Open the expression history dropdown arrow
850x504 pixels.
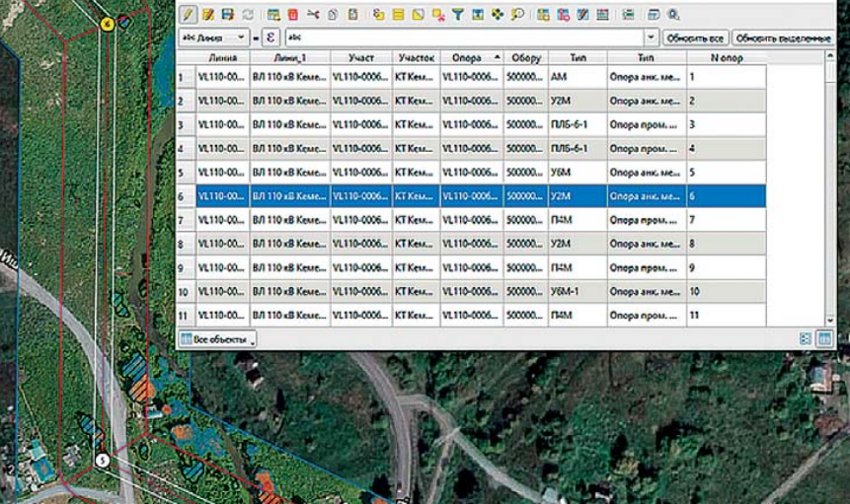tap(652, 37)
